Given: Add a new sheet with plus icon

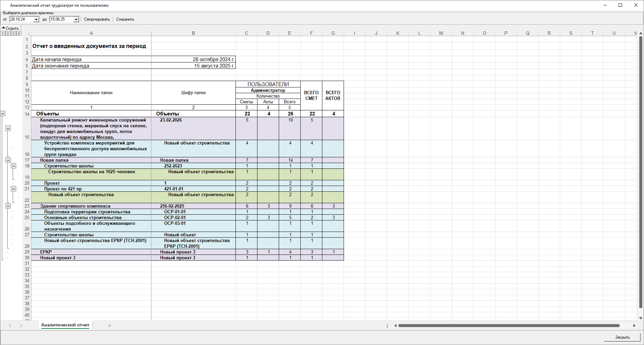Looking at the screenshot, I should [109, 325].
